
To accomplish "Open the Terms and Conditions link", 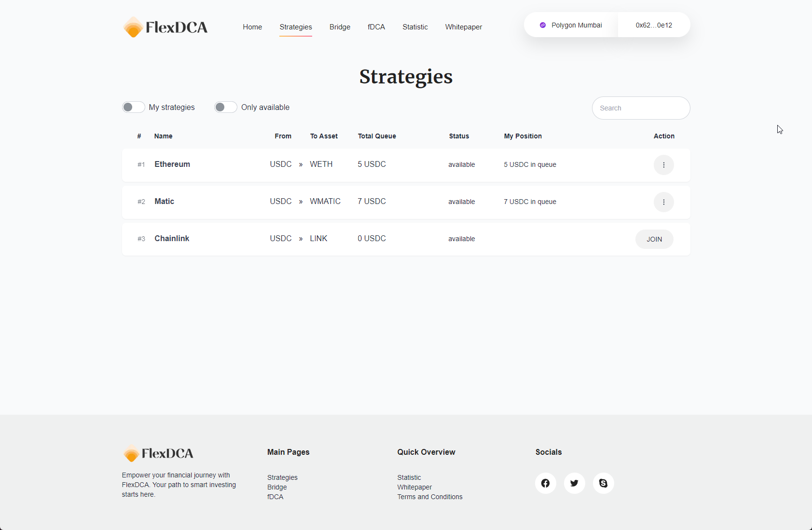I will tap(430, 497).
